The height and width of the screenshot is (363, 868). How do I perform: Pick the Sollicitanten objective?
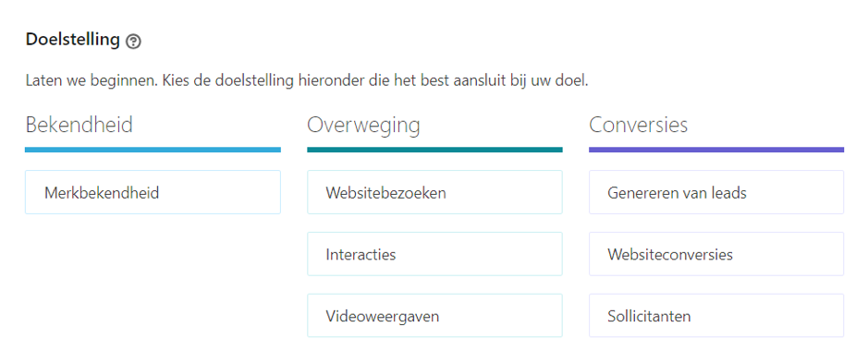tap(716, 316)
